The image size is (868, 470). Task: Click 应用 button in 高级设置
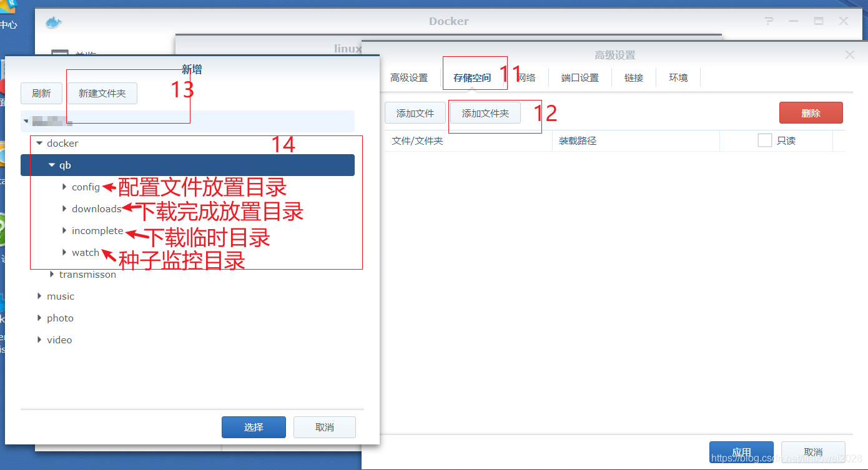[741, 452]
